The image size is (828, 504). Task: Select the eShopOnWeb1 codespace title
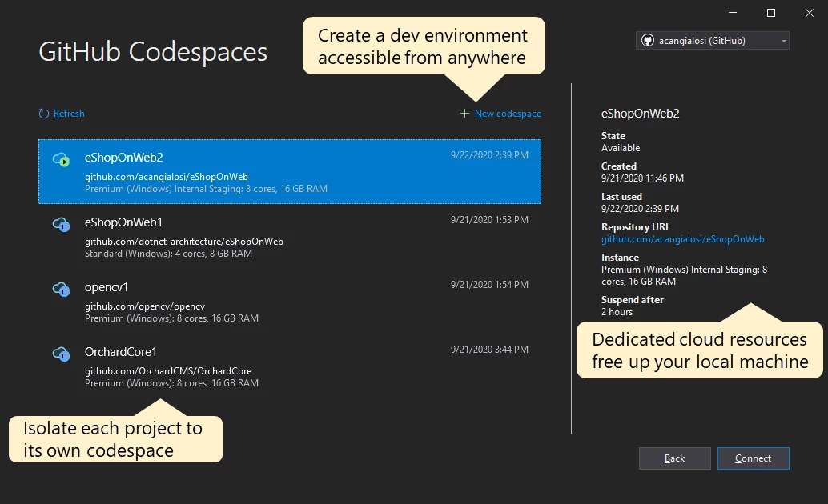click(x=123, y=222)
